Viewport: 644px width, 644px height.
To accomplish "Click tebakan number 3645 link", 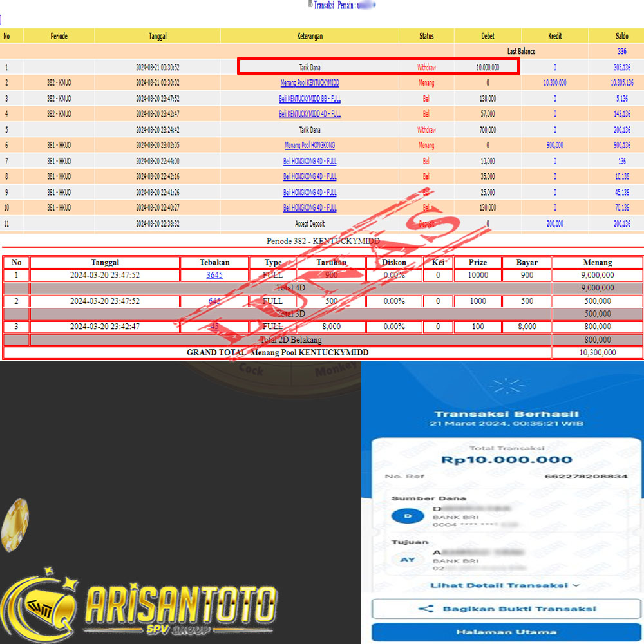I will click(x=214, y=275).
